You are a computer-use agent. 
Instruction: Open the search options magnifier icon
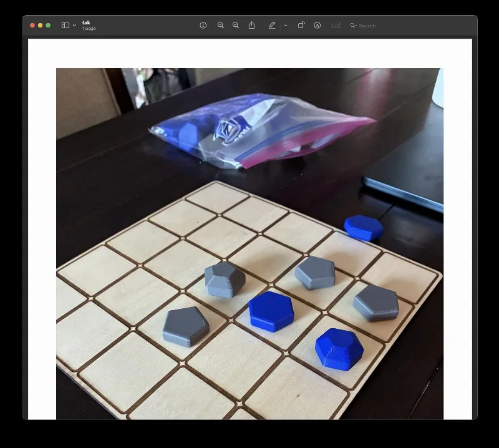353,26
